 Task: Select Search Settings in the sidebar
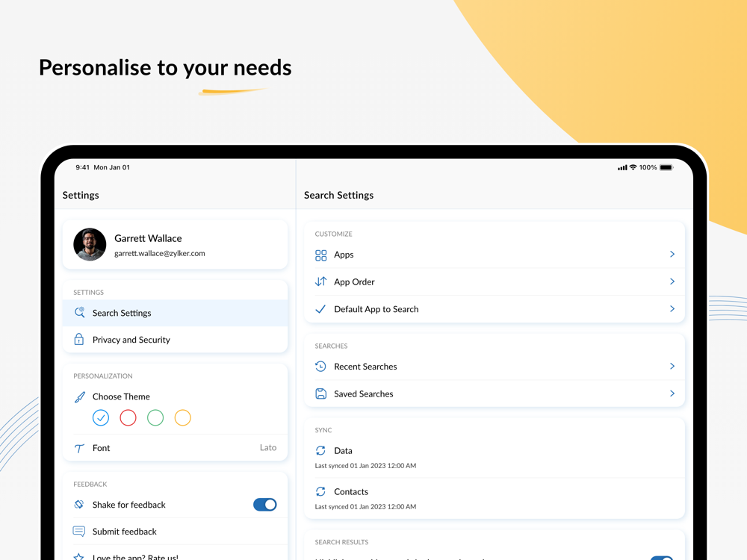click(176, 313)
